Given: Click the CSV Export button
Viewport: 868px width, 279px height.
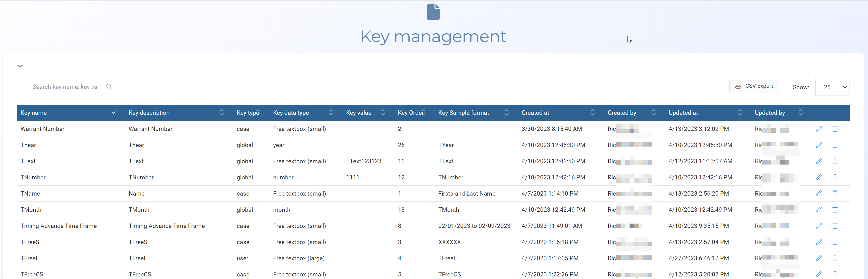Looking at the screenshot, I should point(754,86).
